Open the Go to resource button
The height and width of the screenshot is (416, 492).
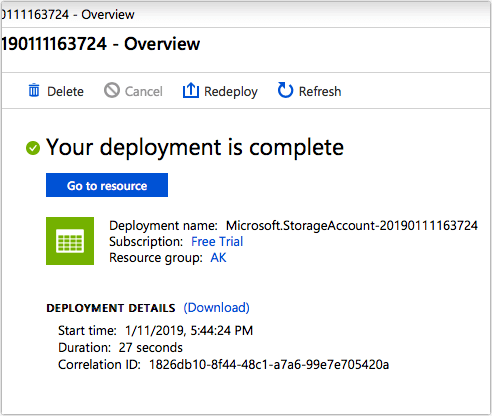point(107,185)
